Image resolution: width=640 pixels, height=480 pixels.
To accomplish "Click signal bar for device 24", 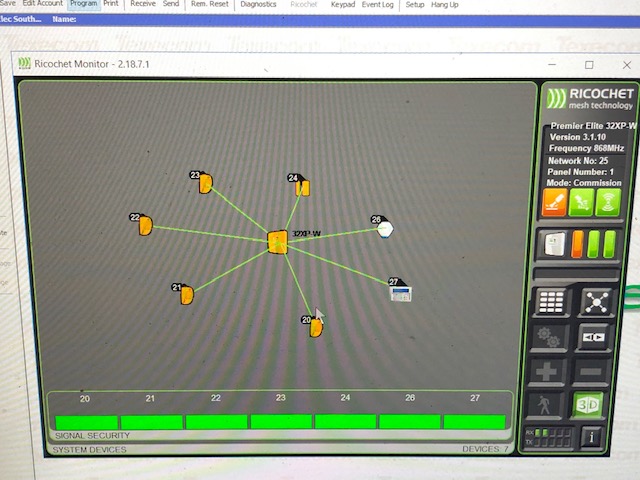I will point(345,422).
